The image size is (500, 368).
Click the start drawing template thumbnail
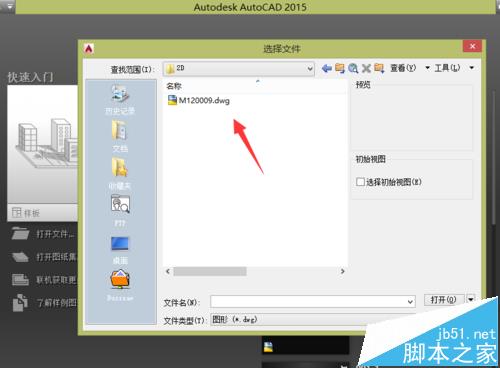tap(42, 144)
